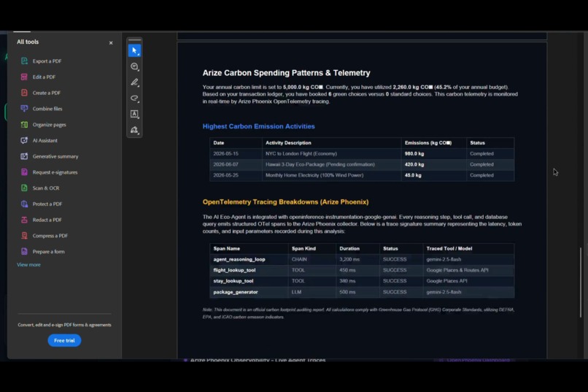
Task: Click the 45.0 kg emissions value
Action: pyautogui.click(x=413, y=175)
